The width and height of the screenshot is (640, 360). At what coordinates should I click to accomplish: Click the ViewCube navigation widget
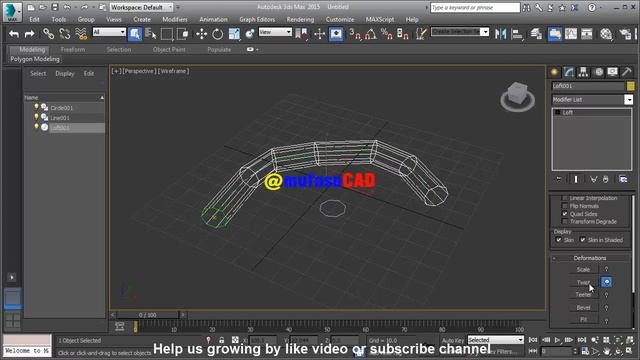(518, 96)
